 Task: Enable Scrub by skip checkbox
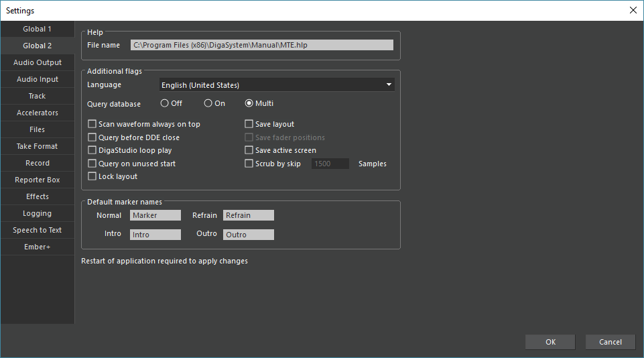(x=249, y=164)
